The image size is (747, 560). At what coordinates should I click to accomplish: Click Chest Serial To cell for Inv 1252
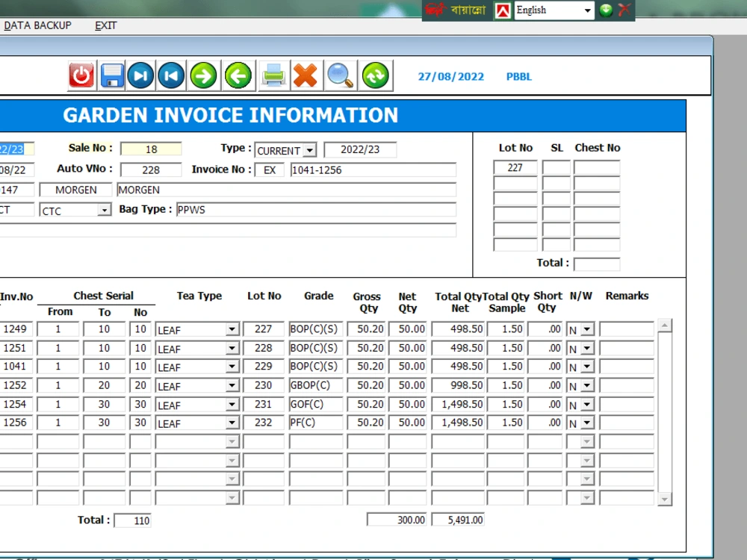(105, 385)
